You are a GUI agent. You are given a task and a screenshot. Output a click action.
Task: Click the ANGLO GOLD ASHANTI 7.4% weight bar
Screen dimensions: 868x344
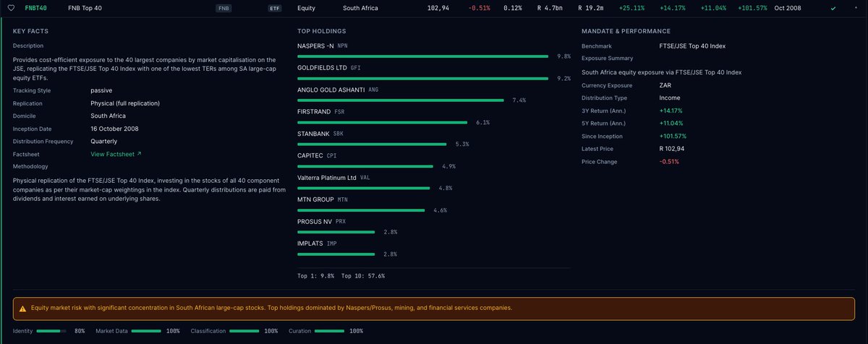click(x=401, y=100)
